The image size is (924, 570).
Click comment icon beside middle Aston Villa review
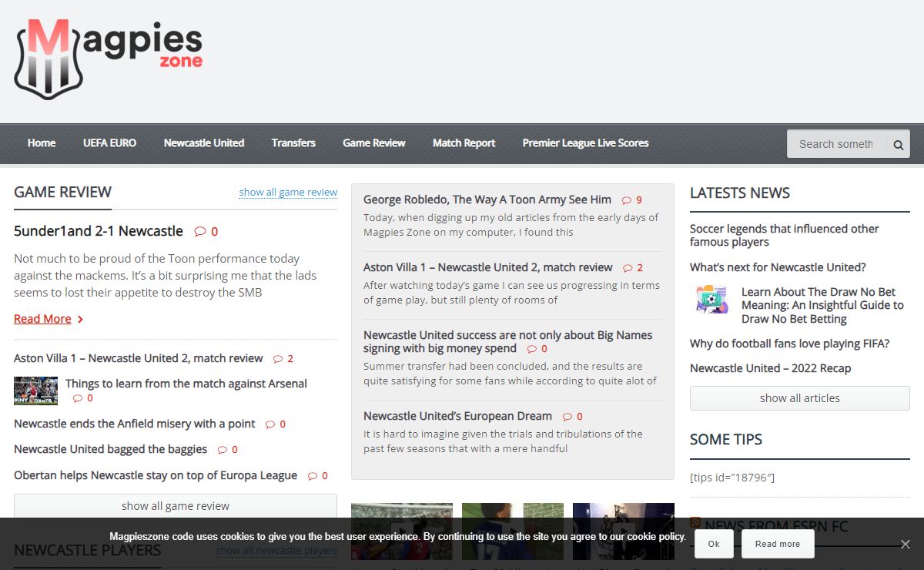coord(628,268)
